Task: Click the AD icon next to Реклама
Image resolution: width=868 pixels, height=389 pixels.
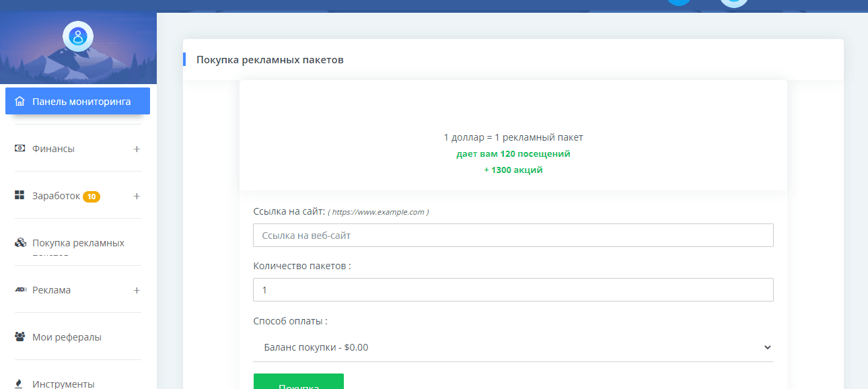Action: [x=20, y=290]
